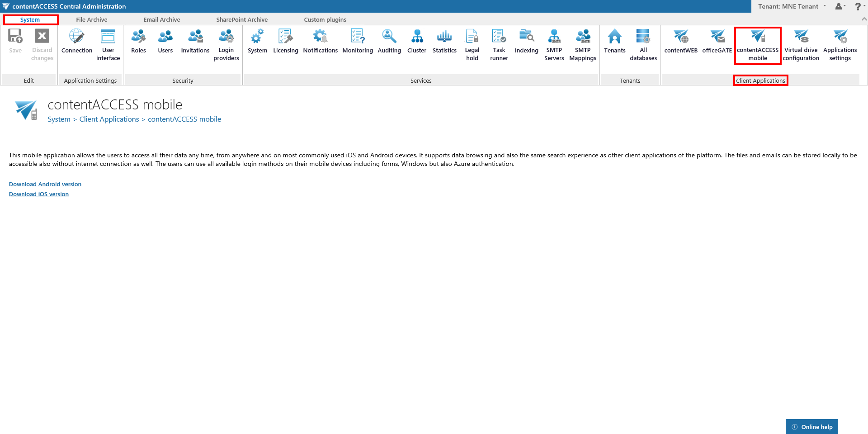This screenshot has width=868, height=434.
Task: Click the Application Settings group label
Action: (x=90, y=80)
